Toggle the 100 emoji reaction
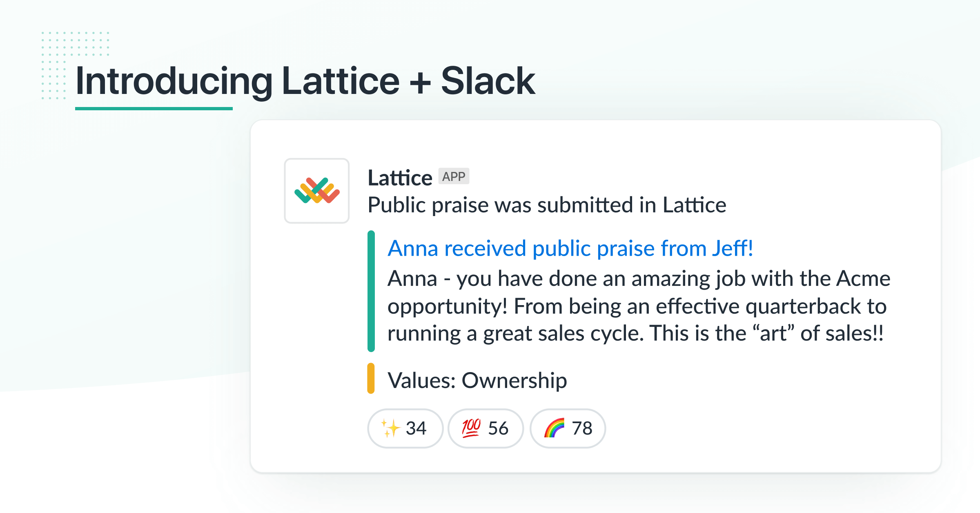980x513 pixels. point(486,428)
